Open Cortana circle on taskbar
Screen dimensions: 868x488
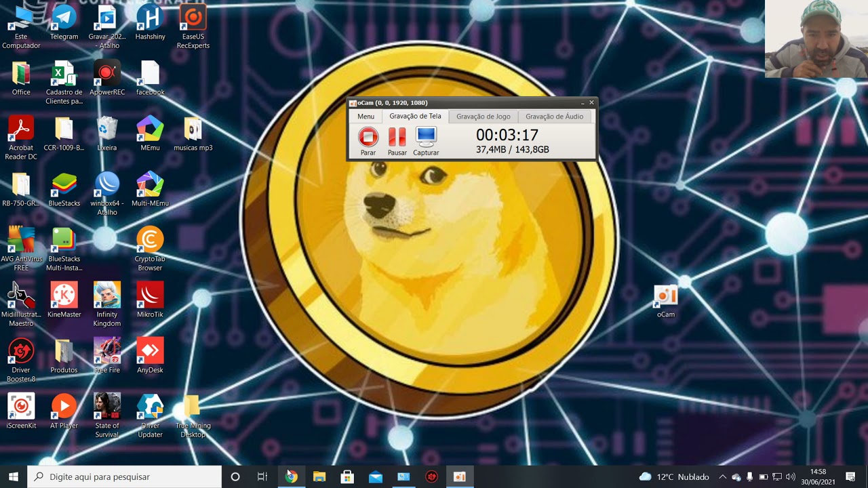coord(235,476)
